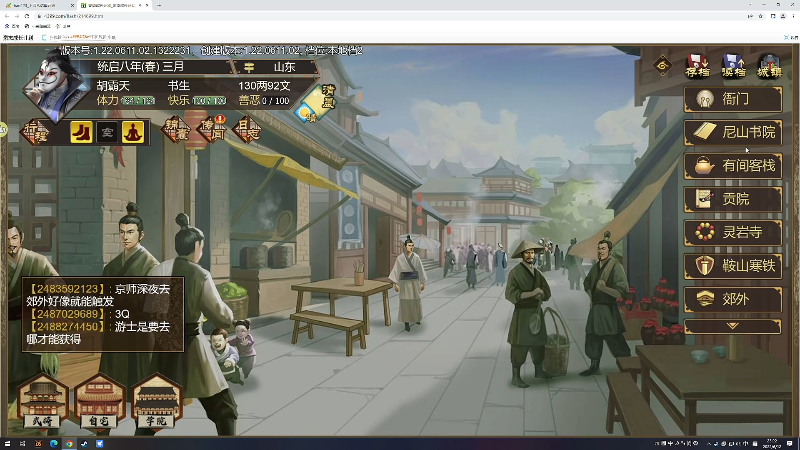
Task: Click the masked character portrait
Action: 56,86
